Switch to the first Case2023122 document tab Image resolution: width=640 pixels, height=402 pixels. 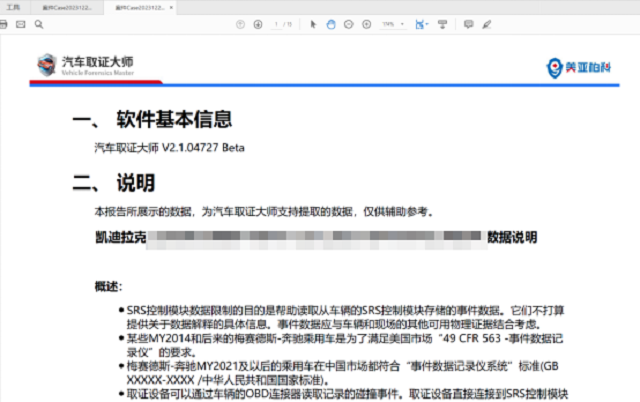pyautogui.click(x=67, y=7)
